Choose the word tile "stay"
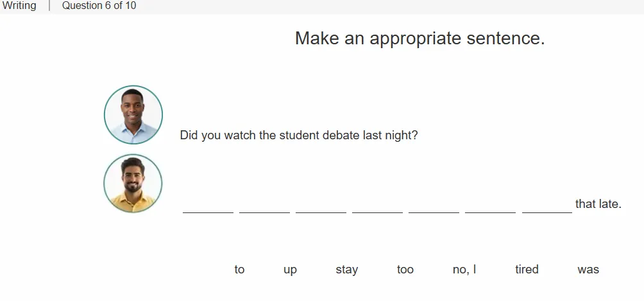 pyautogui.click(x=346, y=270)
